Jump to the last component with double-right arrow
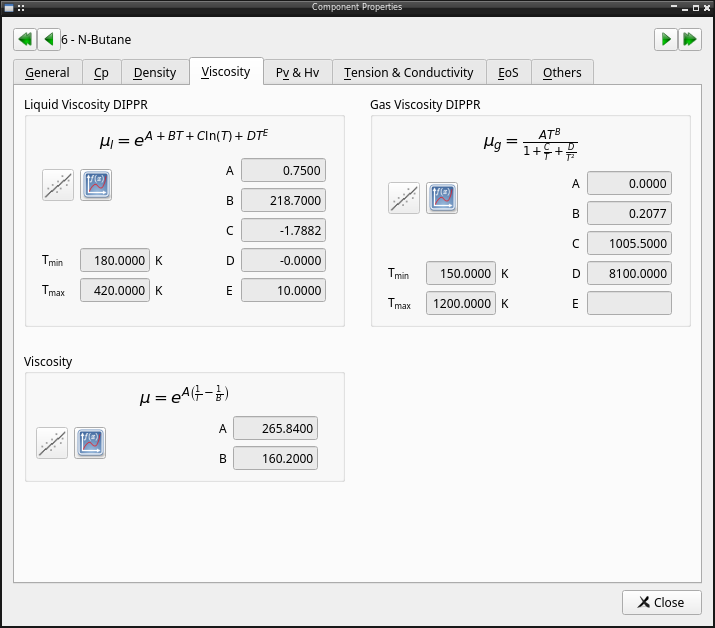Viewport: 715px width, 628px height. tap(689, 39)
